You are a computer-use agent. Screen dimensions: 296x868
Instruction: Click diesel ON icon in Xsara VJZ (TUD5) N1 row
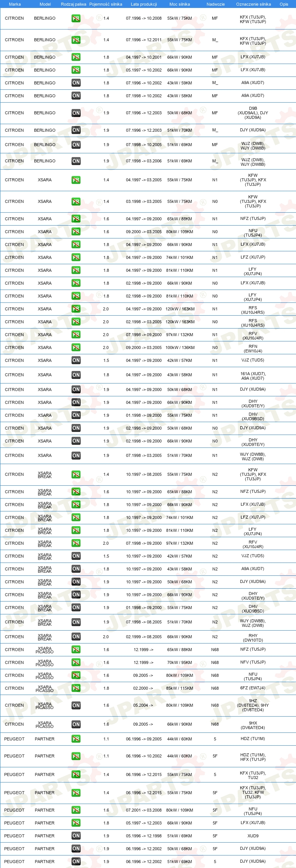click(76, 360)
